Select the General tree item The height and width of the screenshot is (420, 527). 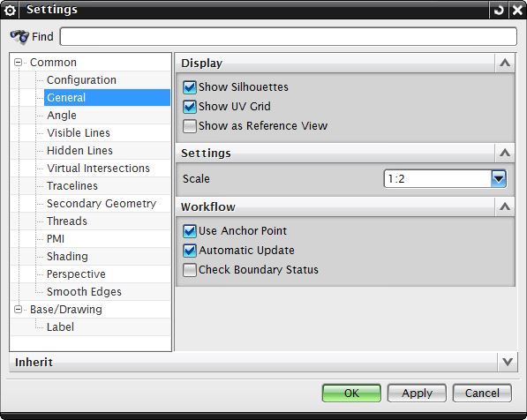107,97
